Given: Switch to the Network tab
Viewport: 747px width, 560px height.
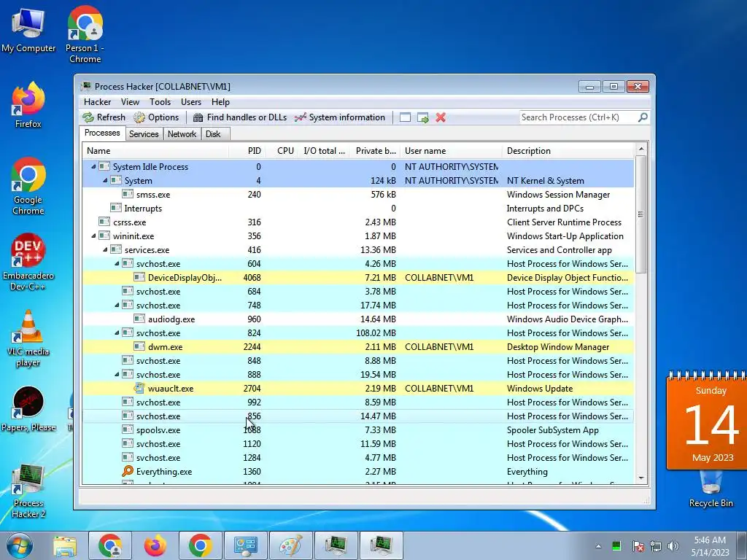Looking at the screenshot, I should point(182,134).
